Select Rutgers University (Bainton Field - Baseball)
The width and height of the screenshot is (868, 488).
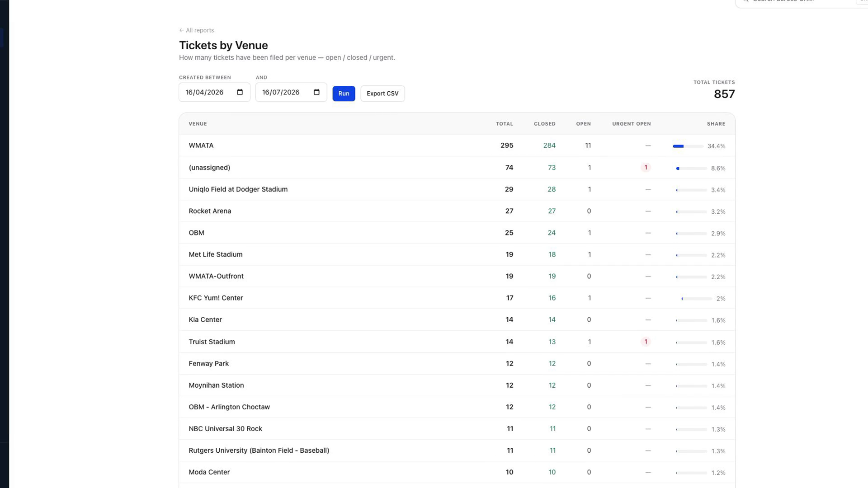tap(259, 450)
